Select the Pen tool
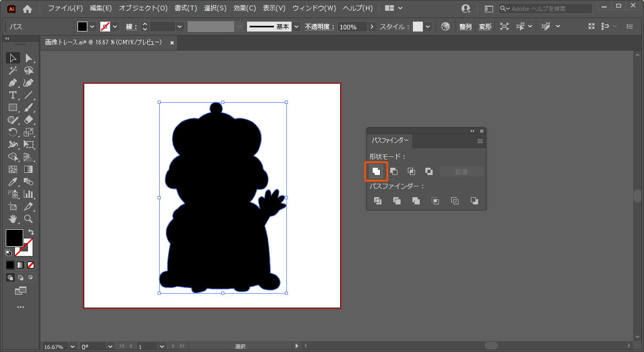Viewport: 644px width, 352px height. point(13,83)
